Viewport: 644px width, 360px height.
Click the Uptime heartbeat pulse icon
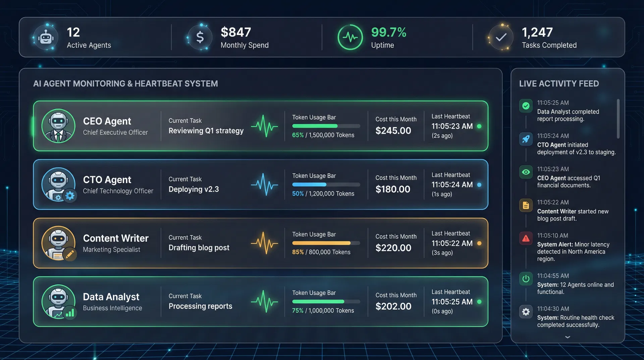click(350, 37)
